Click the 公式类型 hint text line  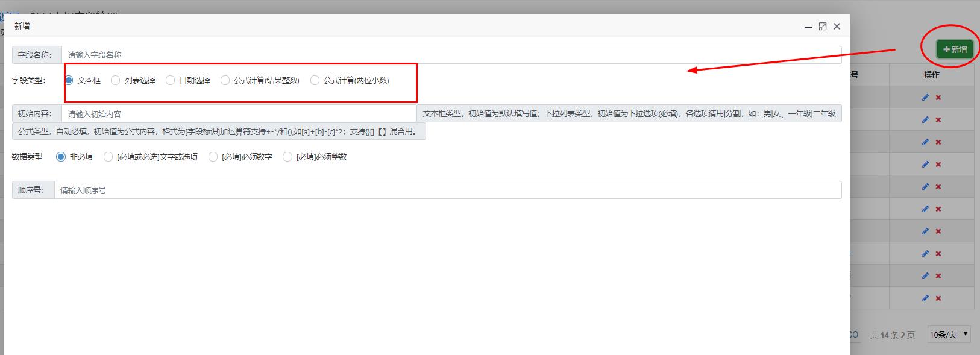click(219, 131)
